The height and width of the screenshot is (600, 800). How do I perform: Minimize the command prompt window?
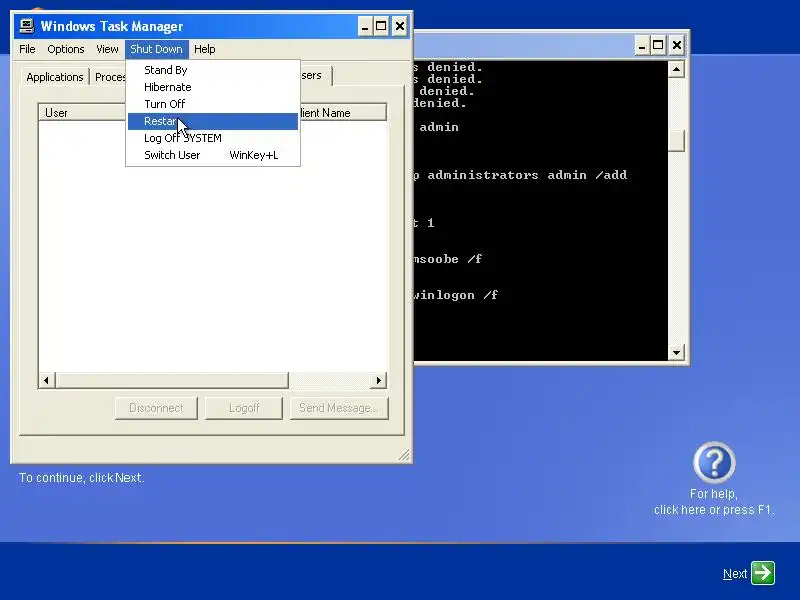642,45
